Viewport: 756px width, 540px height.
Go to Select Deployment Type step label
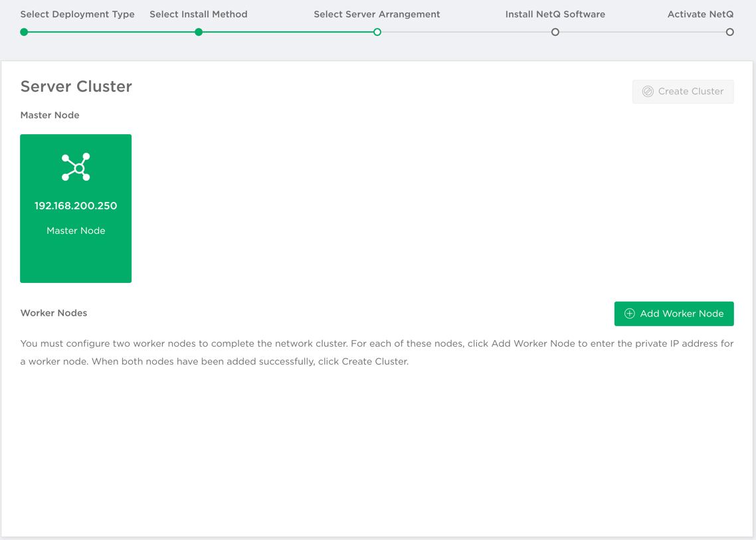click(x=77, y=14)
